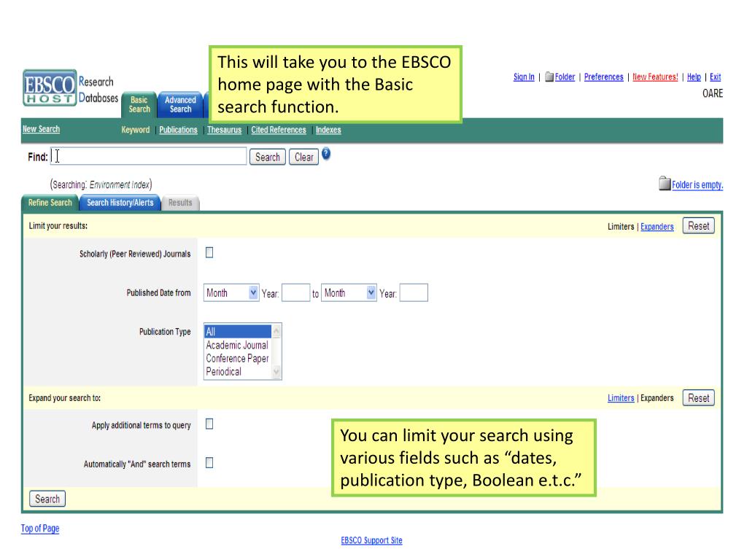Open the second Month dropdown after "to"
The height and width of the screenshot is (560, 747).
click(349, 293)
